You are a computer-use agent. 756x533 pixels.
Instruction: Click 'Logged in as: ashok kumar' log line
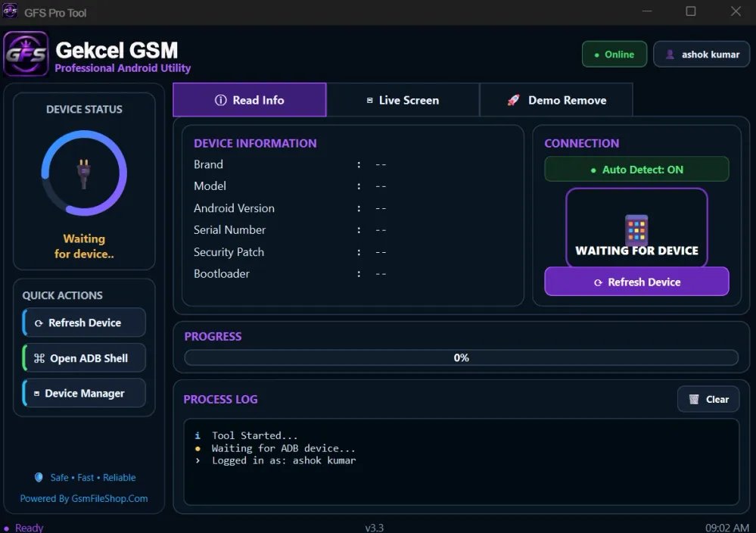pos(284,460)
